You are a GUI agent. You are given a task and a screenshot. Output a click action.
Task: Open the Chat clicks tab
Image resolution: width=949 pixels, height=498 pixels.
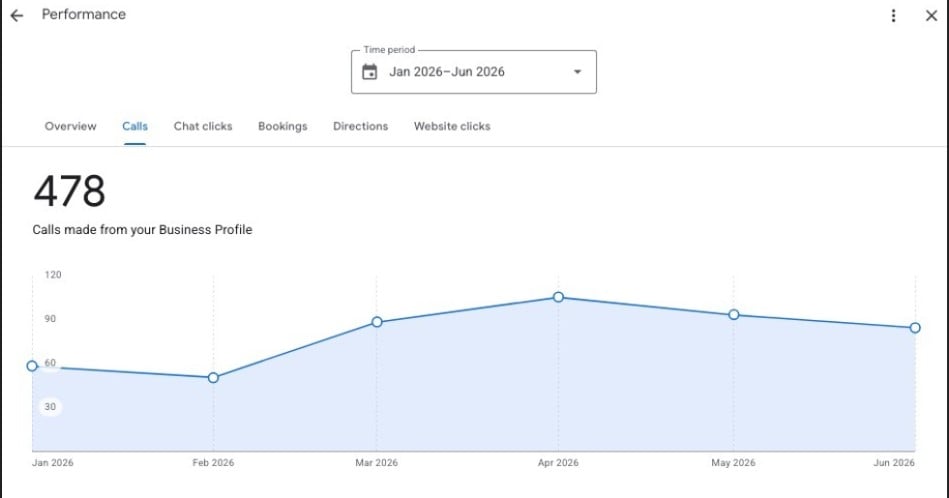(203, 126)
